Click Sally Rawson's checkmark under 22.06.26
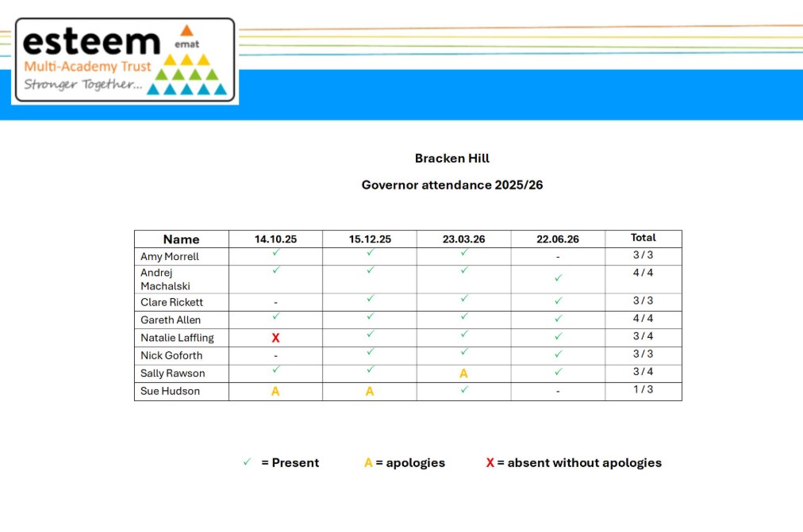 [x=558, y=372]
